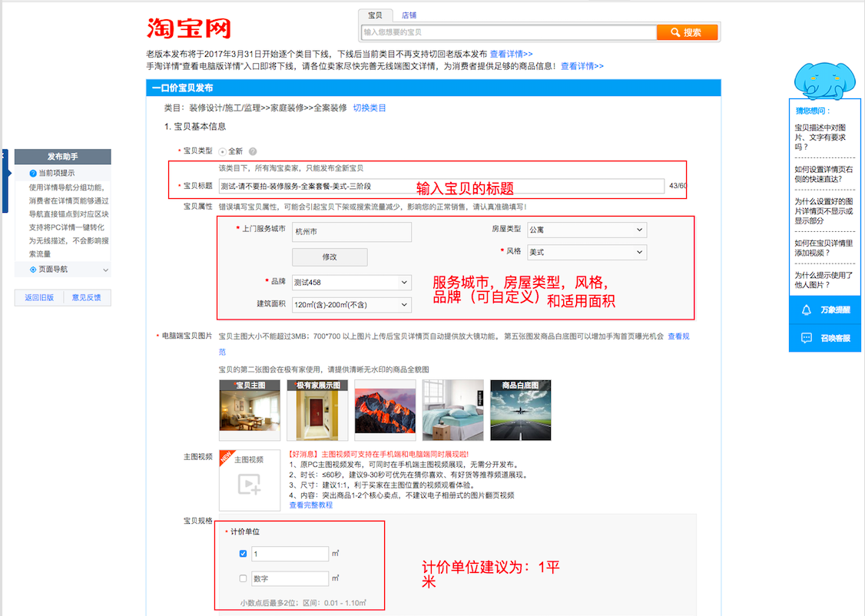Click 意见反馈 feedback link

[x=86, y=298]
